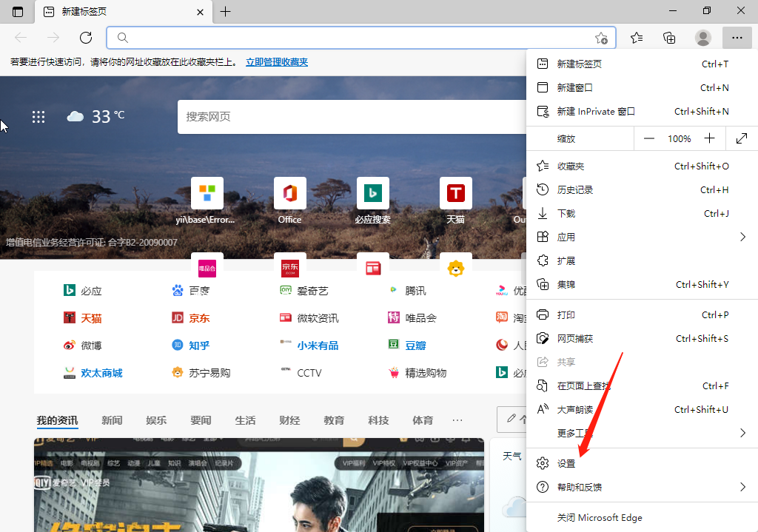The width and height of the screenshot is (758, 532).
Task: Expand the 帮助和反馈 submenu
Action: 742,487
